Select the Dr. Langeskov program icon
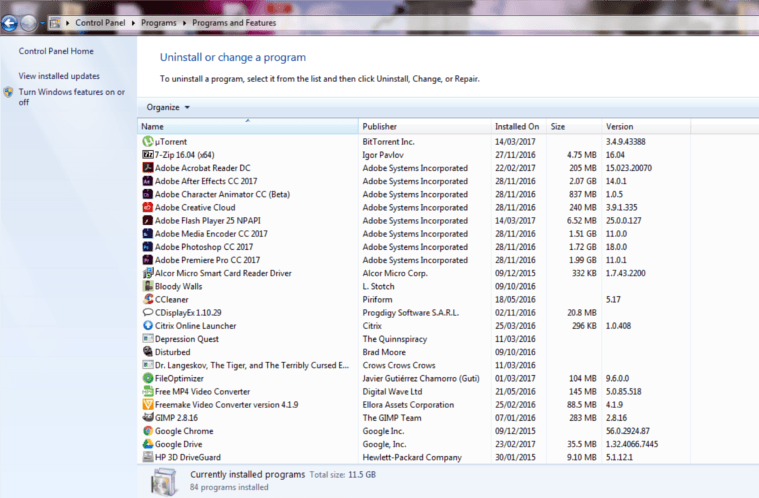 [148, 364]
